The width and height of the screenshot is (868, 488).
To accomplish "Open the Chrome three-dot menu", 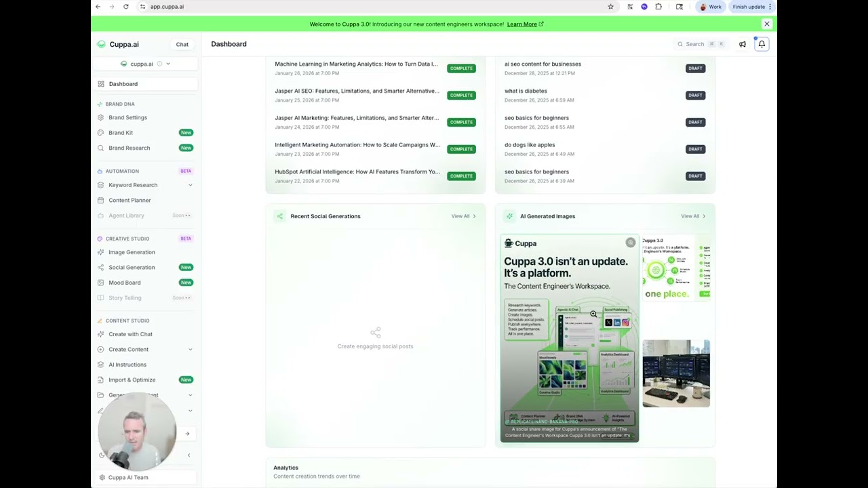I will click(x=770, y=7).
